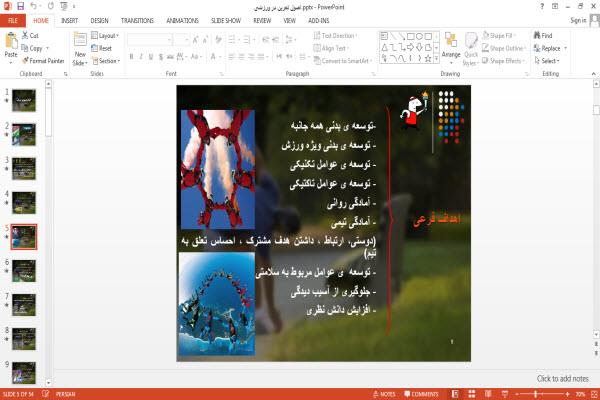Click the Text Direction button
This screenshot has width=600, height=400.
(x=335, y=36)
